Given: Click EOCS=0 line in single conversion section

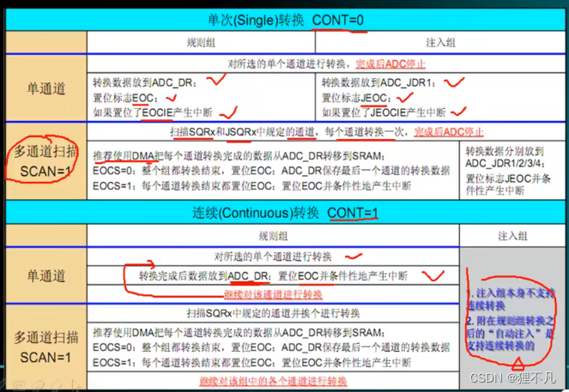Looking at the screenshot, I should [271, 171].
